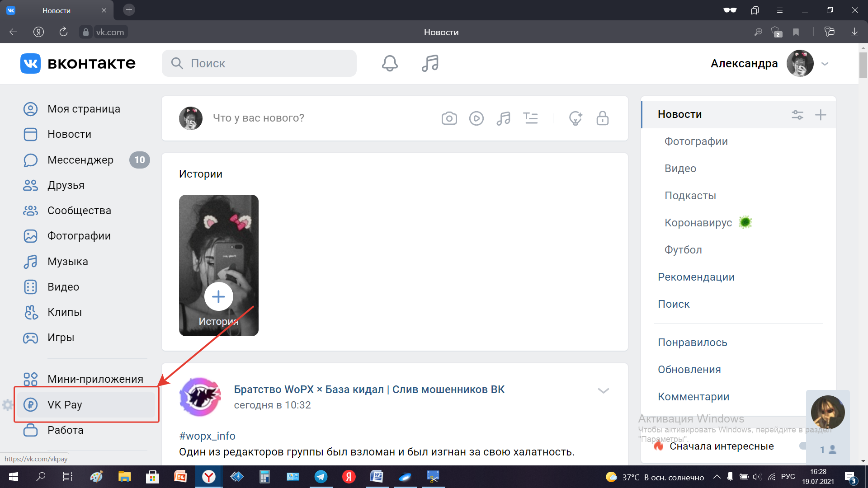Screen dimensions: 868x488
Task: Select the Рекомендации feed tab
Action: [696, 277]
